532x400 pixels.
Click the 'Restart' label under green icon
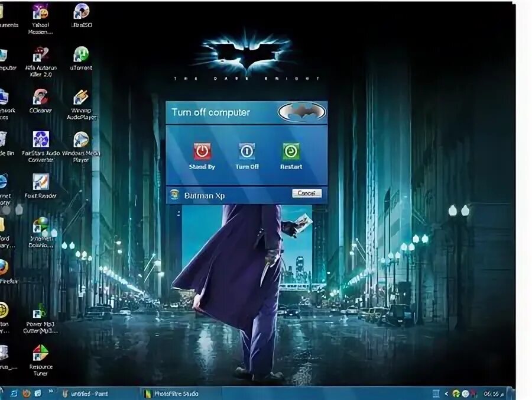(291, 167)
